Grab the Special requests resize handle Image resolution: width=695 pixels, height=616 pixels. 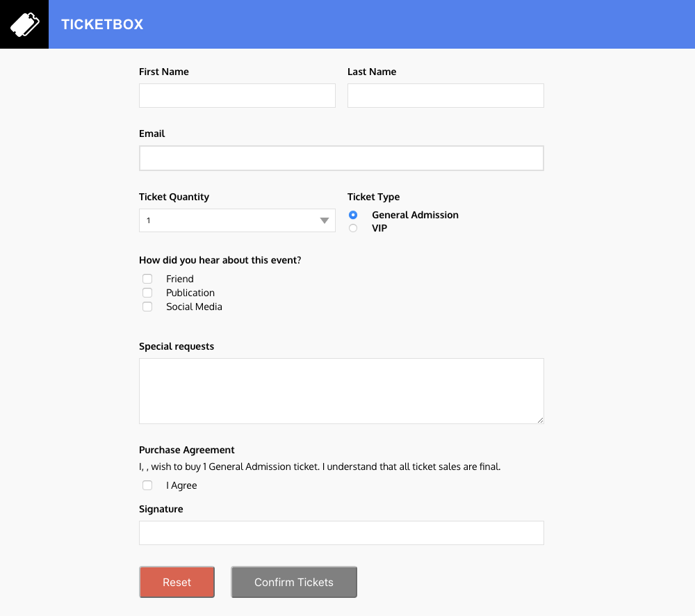[539, 419]
